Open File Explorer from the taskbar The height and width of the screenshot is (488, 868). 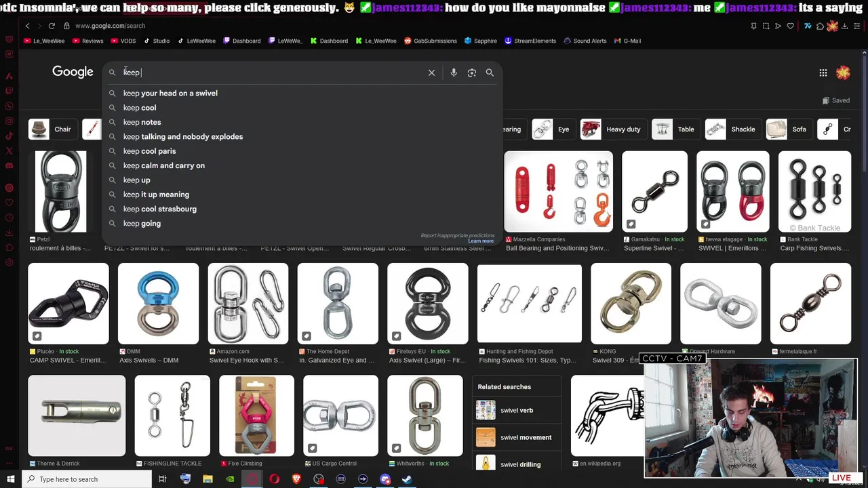pyautogui.click(x=208, y=479)
